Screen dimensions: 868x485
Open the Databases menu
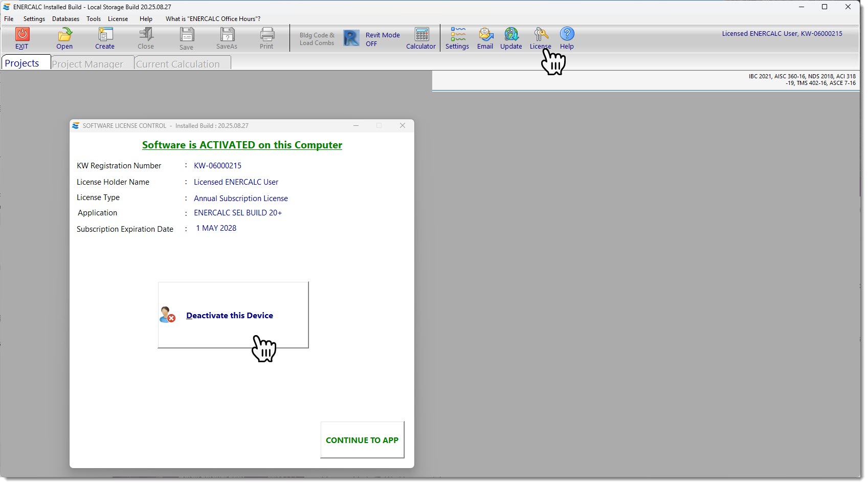point(65,19)
